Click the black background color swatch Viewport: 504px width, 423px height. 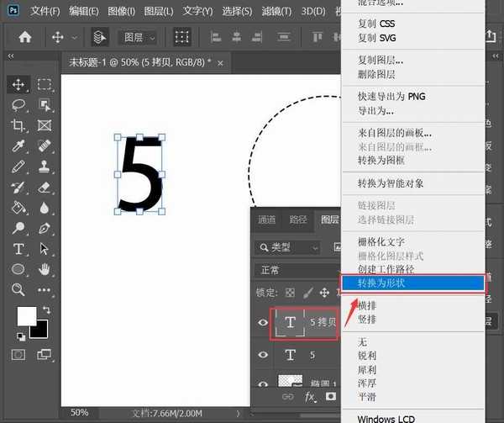coord(39,330)
